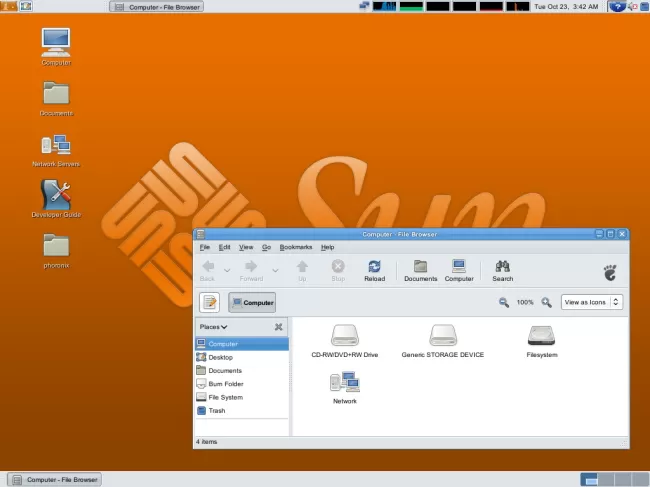Open the Network icon in file pane
650x487 pixels.
344,383
